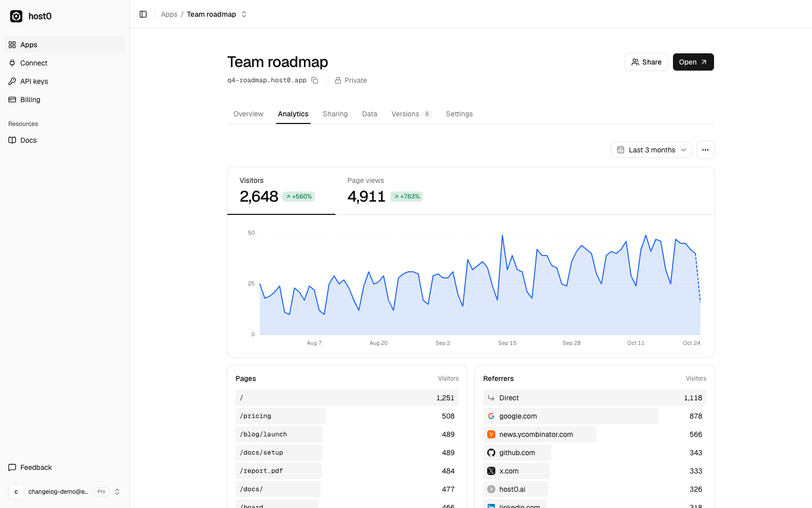Click the /pricing page row
Image resolution: width=812 pixels, height=508 pixels.
coord(347,416)
